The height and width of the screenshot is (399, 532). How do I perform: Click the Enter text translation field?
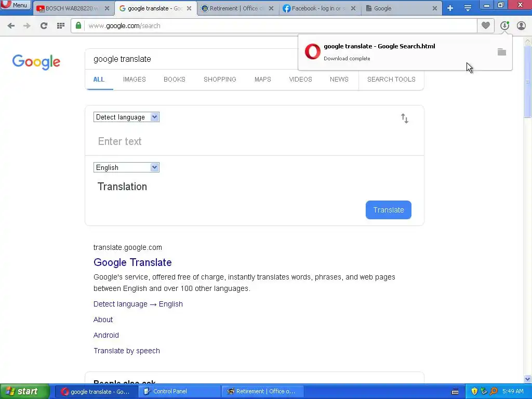tap(254, 141)
